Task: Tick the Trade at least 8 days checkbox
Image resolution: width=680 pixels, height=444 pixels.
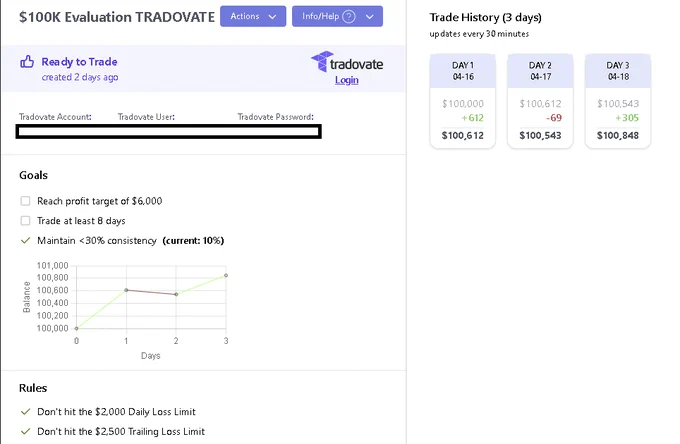Action: tap(26, 221)
